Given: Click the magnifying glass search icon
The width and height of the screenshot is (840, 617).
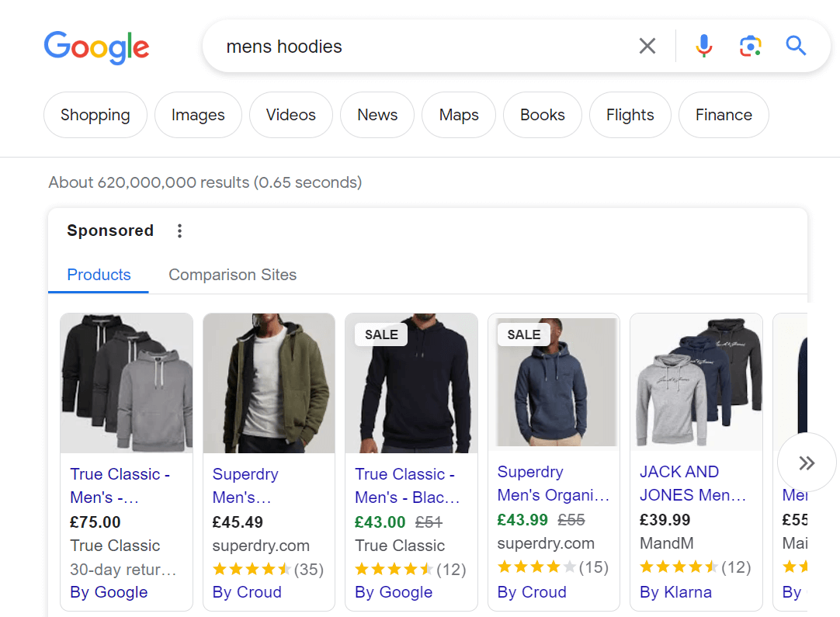Looking at the screenshot, I should tap(796, 46).
